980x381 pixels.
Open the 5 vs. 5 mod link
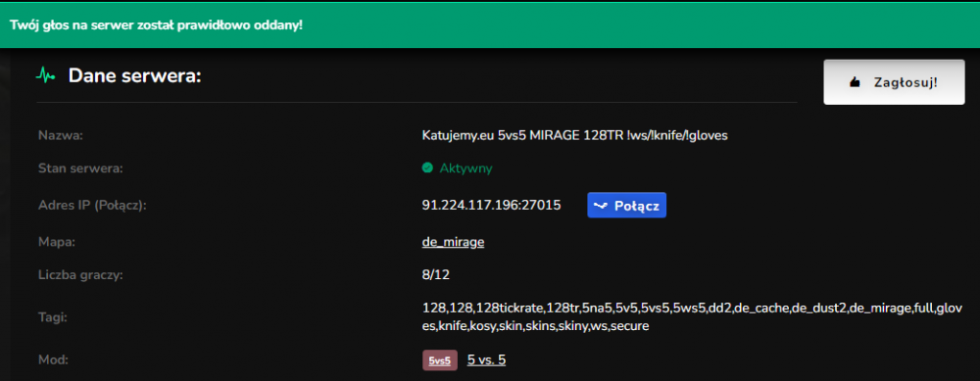click(x=486, y=359)
